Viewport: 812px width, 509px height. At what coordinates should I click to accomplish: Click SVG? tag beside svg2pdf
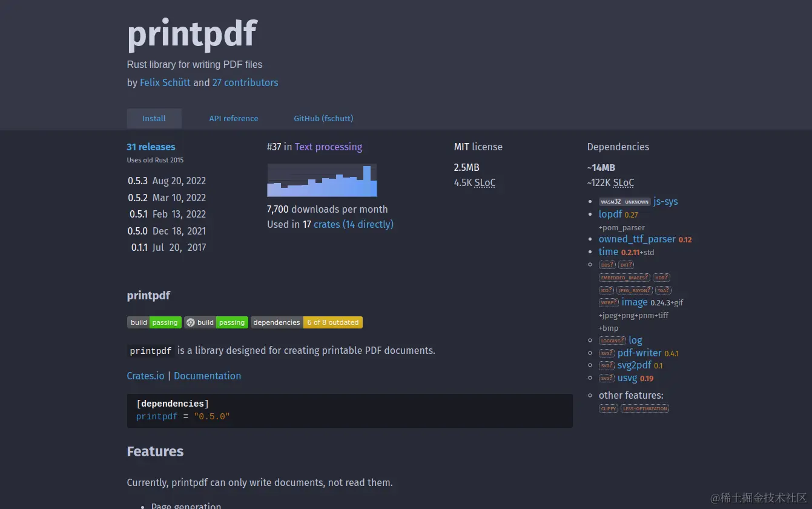click(x=607, y=365)
